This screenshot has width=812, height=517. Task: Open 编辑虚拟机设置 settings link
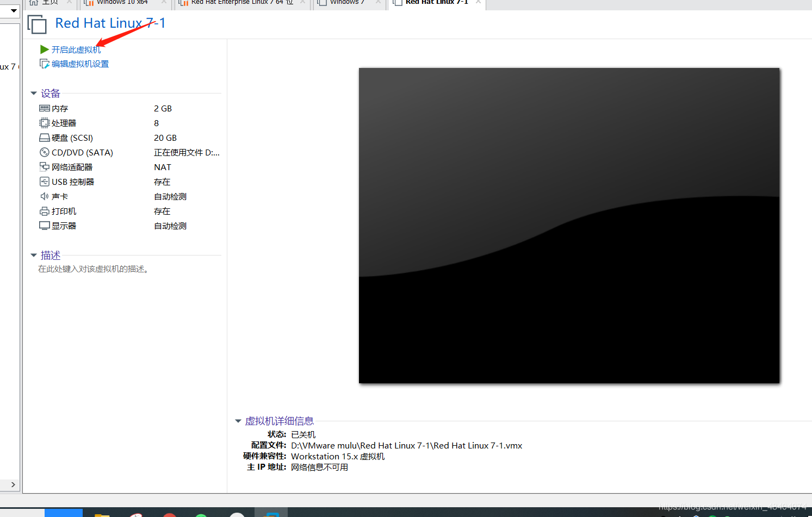pos(80,64)
